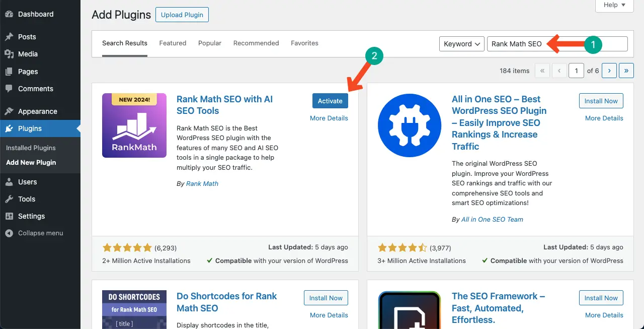Click the Appearance paintbrush icon
644x329 pixels.
tap(9, 111)
